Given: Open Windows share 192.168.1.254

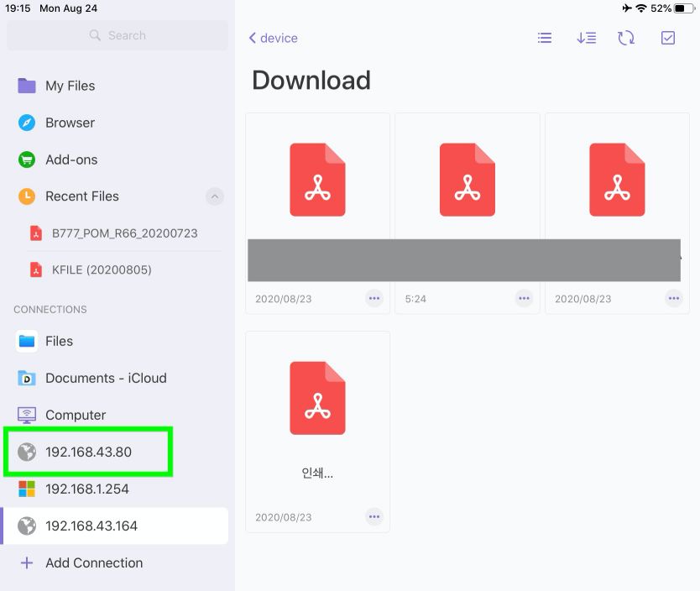Looking at the screenshot, I should click(87, 489).
